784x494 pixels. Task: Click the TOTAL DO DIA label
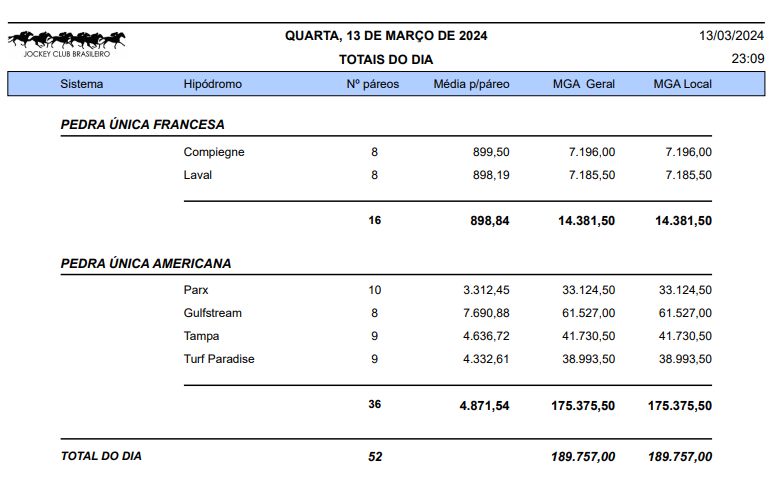pos(101,456)
